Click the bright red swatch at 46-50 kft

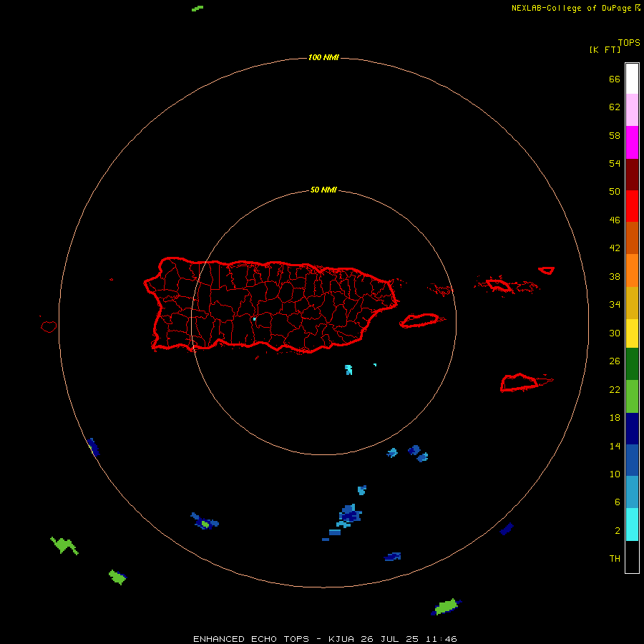(x=632, y=206)
